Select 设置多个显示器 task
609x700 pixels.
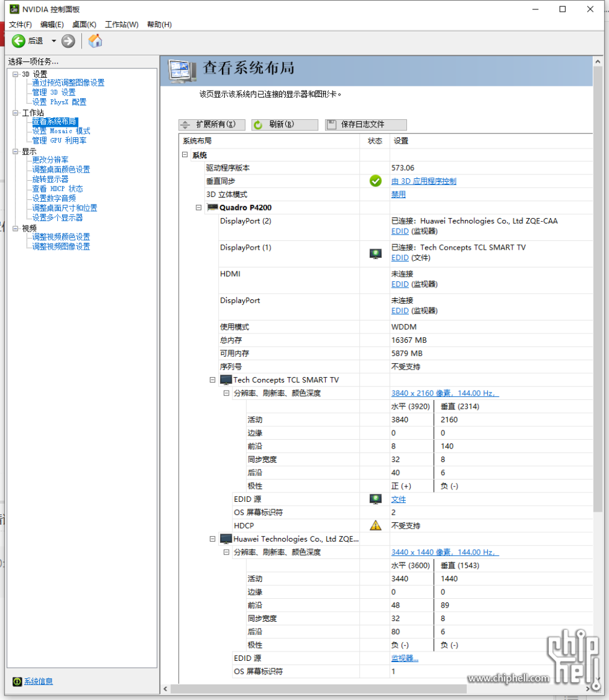[x=58, y=217]
